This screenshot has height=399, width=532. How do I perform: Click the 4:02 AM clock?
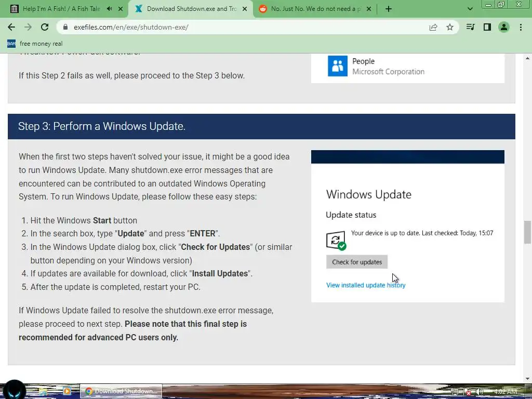click(506, 392)
